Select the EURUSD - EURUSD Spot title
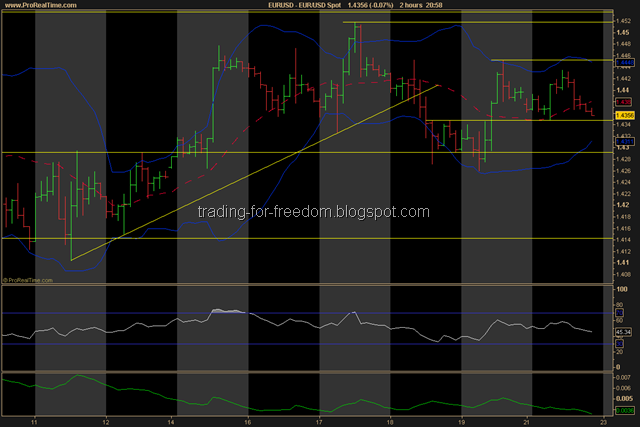 point(304,5)
